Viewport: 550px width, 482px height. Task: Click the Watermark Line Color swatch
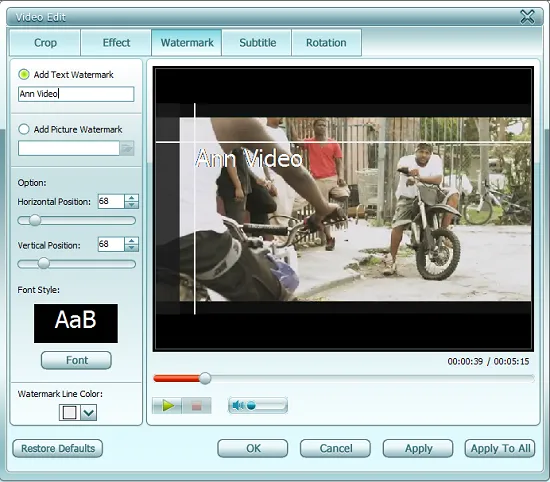pyautogui.click(x=69, y=413)
